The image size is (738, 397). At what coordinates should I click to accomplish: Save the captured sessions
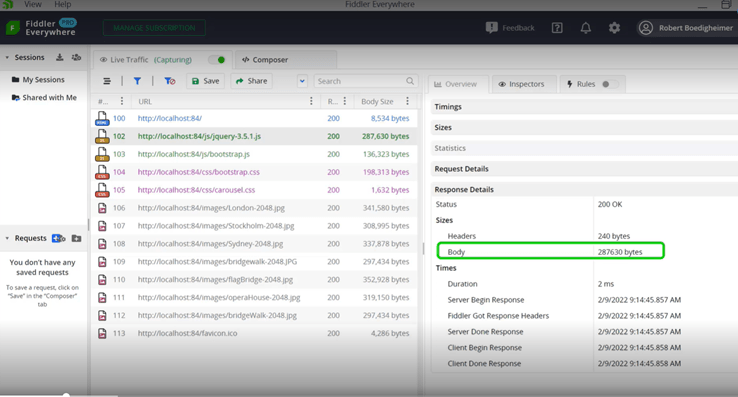click(205, 81)
